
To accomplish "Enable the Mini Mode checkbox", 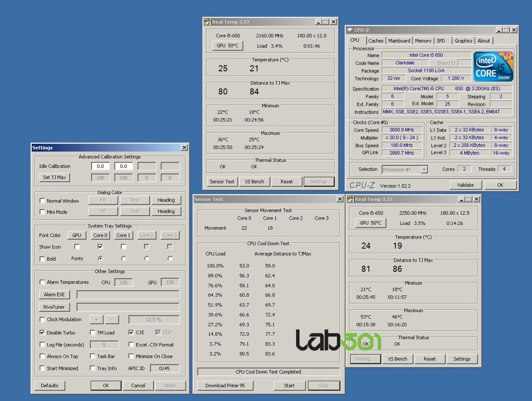I will coord(42,212).
